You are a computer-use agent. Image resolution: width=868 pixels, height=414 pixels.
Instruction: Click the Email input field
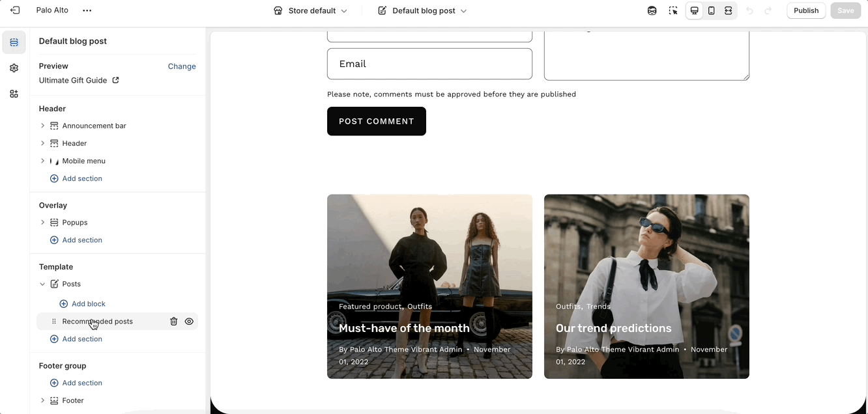[429, 64]
